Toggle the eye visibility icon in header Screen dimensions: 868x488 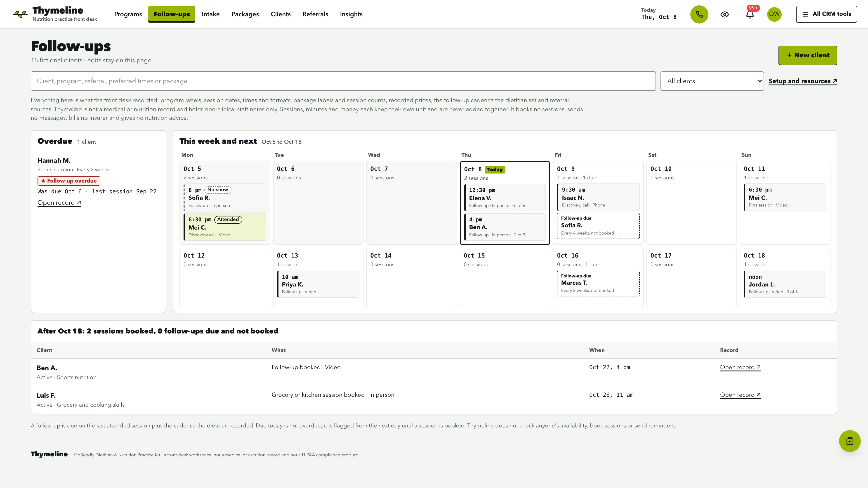click(724, 14)
